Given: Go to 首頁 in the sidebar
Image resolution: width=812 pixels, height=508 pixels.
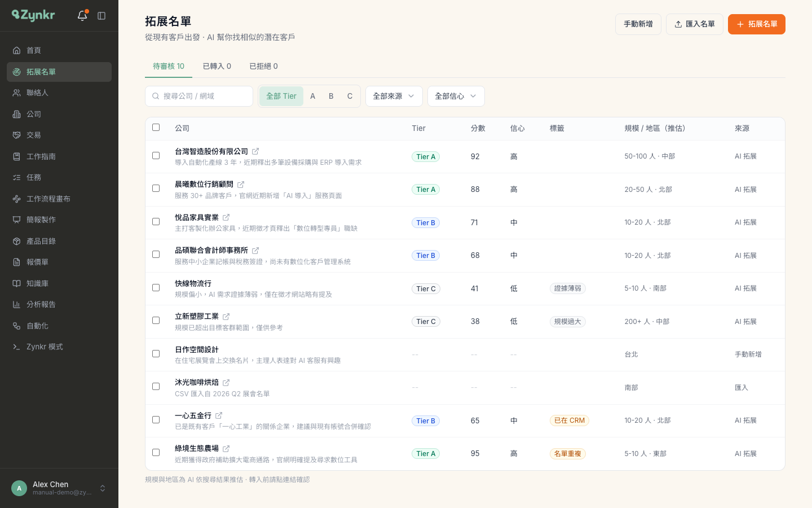Looking at the screenshot, I should pyautogui.click(x=59, y=50).
